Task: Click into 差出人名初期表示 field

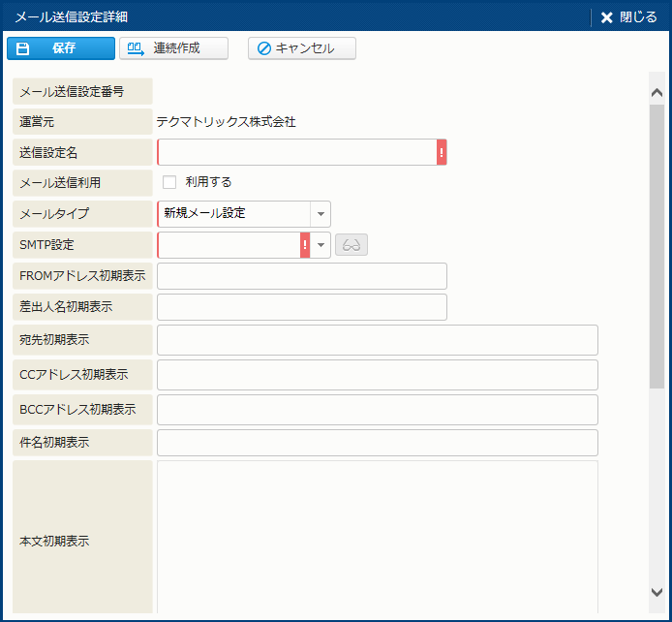Action: pos(301,307)
